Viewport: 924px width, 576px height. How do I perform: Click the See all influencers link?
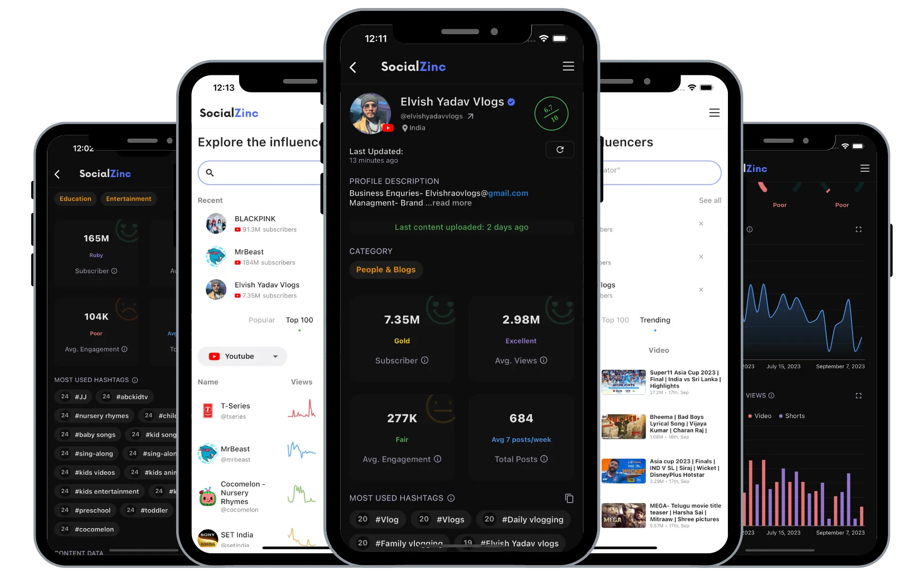[x=708, y=200]
